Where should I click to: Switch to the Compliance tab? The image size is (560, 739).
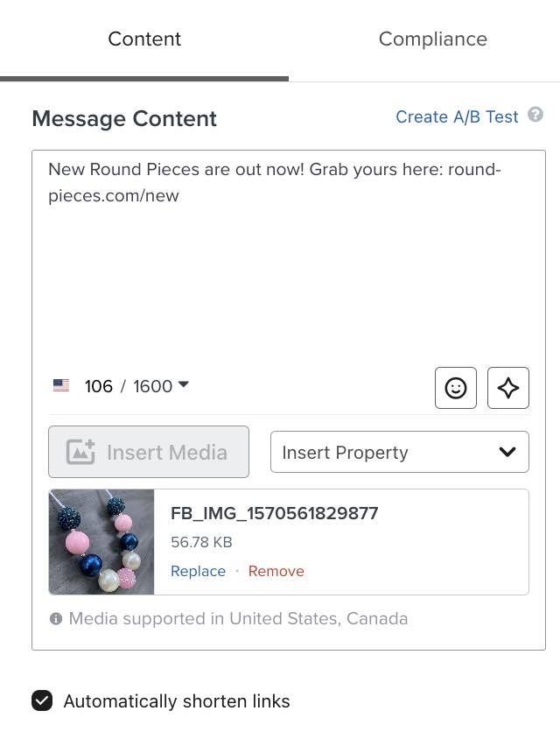pyautogui.click(x=433, y=39)
